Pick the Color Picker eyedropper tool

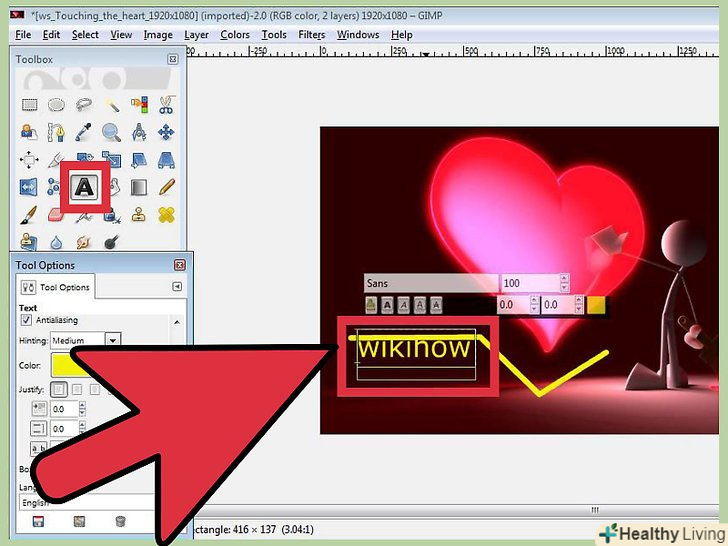[84, 132]
